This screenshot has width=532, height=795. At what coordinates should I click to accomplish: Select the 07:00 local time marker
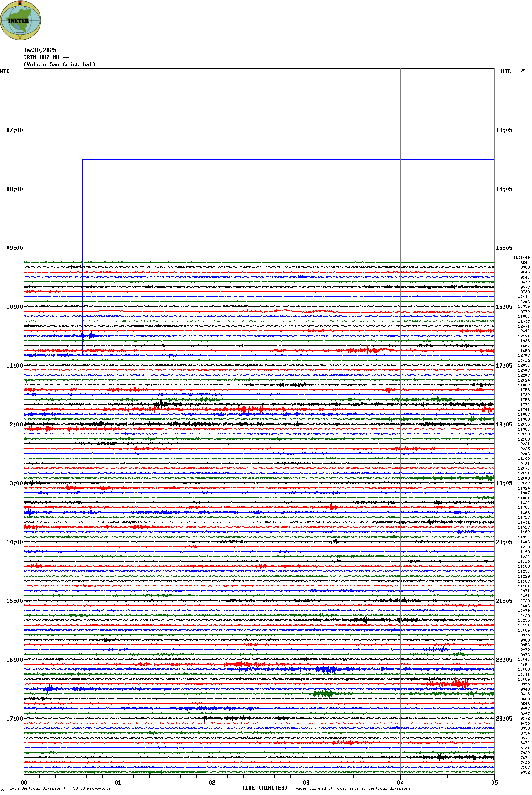pyautogui.click(x=14, y=130)
